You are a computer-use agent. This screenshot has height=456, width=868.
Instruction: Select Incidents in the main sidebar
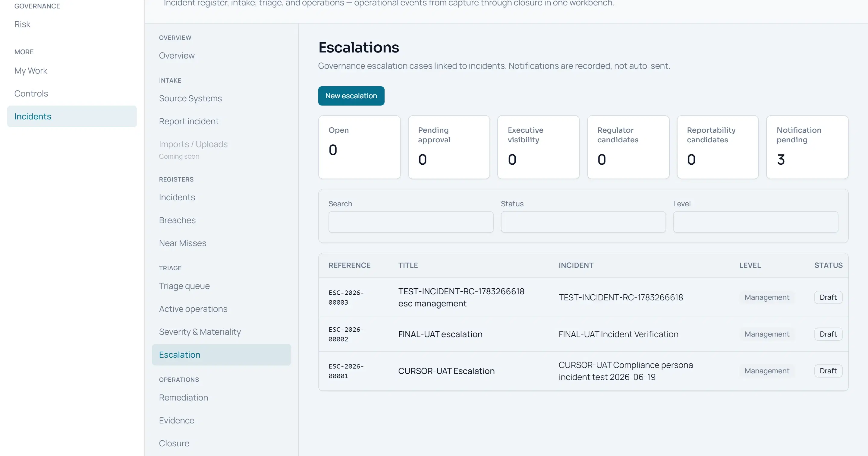click(72, 116)
